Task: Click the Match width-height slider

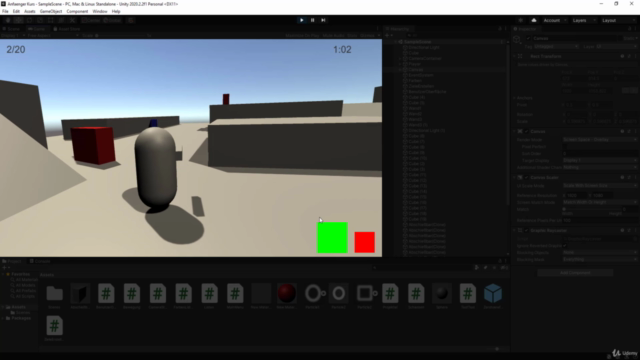Action: pyautogui.click(x=592, y=209)
